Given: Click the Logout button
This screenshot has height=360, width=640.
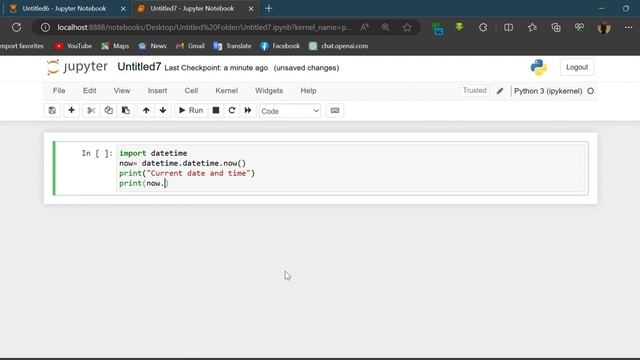Looking at the screenshot, I should click(x=577, y=67).
